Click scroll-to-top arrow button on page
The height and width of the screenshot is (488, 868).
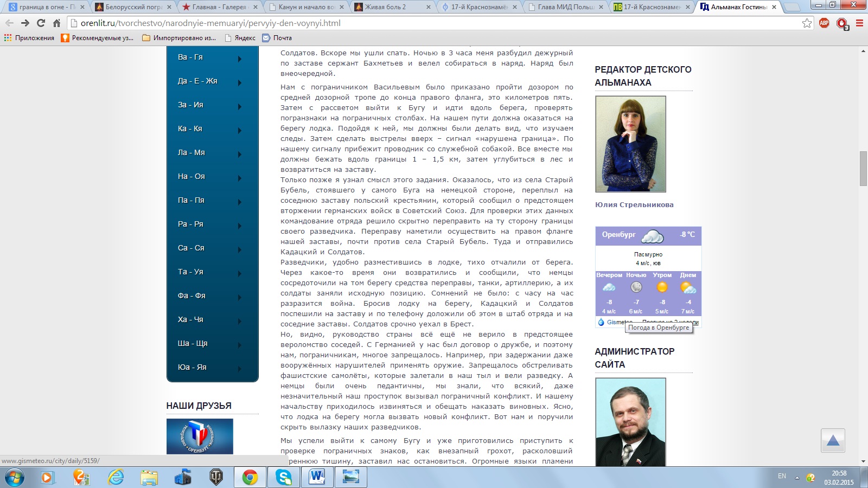tap(833, 440)
